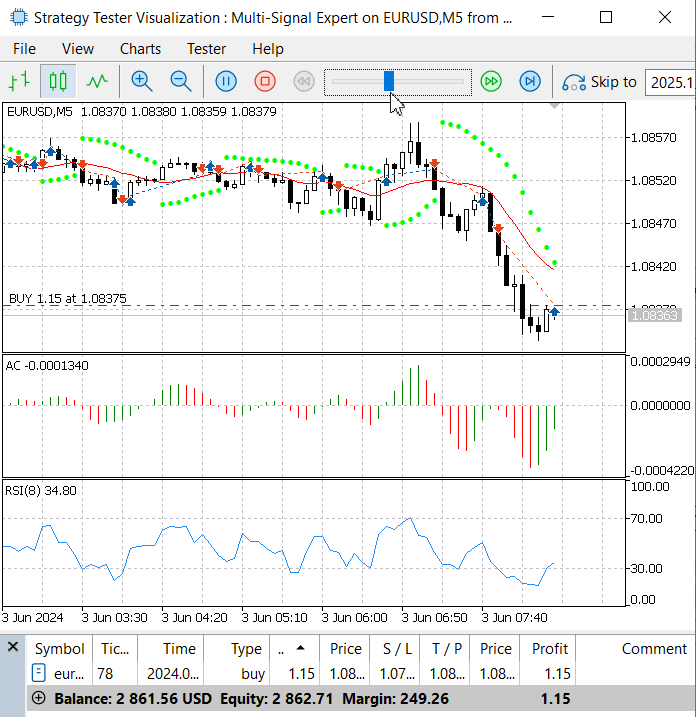Click the 3 Jun 06:00 time axis label
Image resolution: width=696 pixels, height=717 pixels.
354,618
